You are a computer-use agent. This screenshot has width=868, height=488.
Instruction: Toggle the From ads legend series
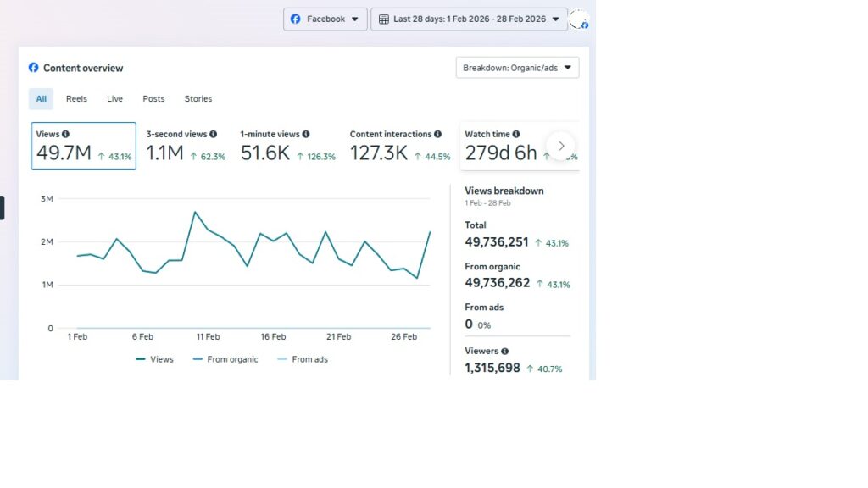click(x=302, y=359)
